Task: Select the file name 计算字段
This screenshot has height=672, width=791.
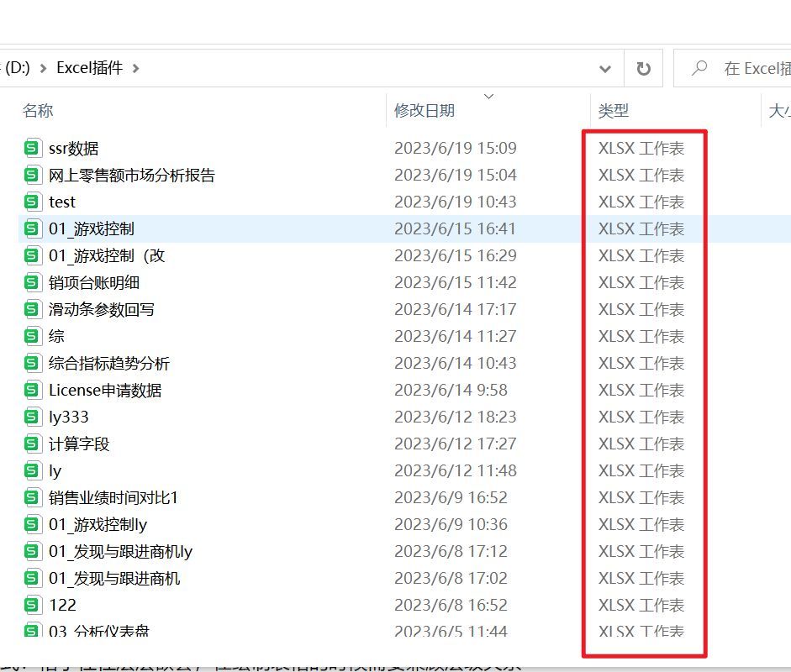Action: (79, 444)
